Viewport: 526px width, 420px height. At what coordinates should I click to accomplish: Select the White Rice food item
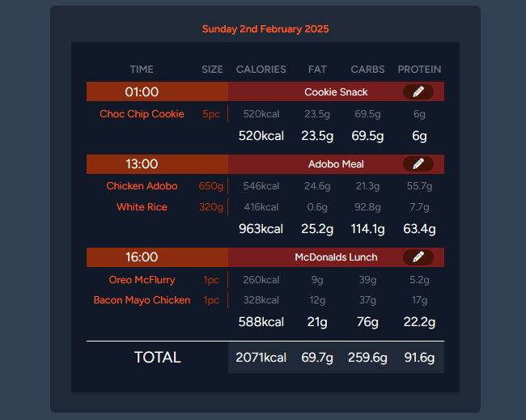pos(142,207)
